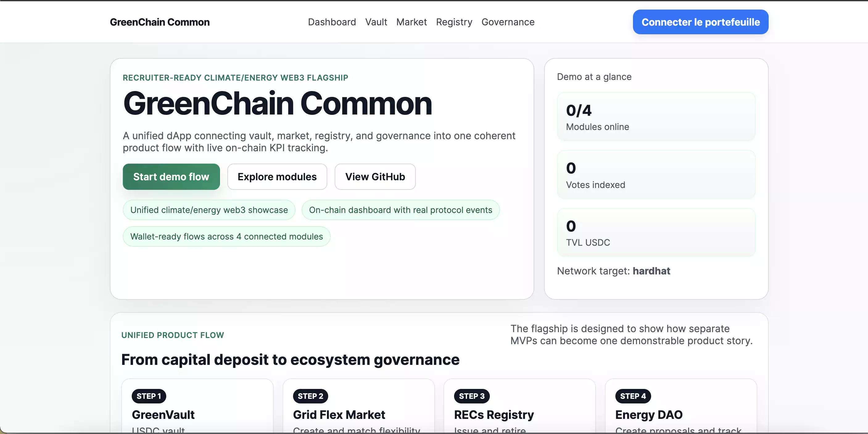Click Explore modules

[277, 176]
